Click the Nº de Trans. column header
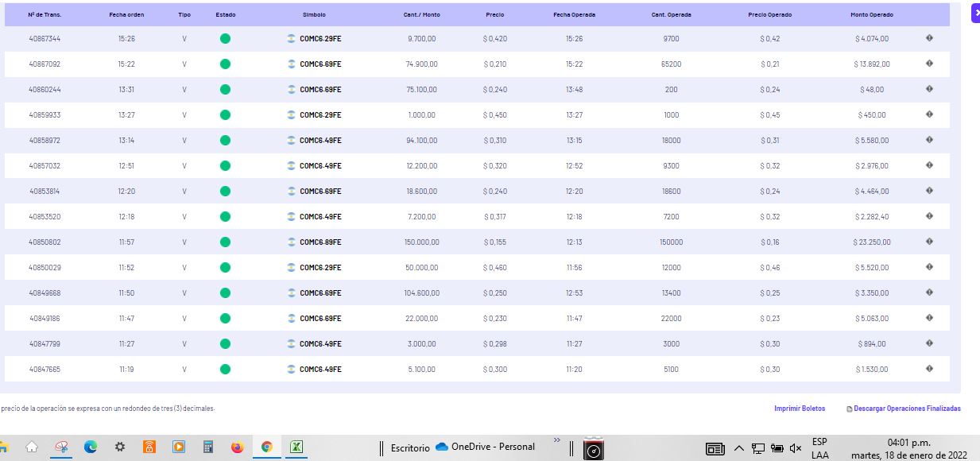Screen dimensions: 980x461 45,15
